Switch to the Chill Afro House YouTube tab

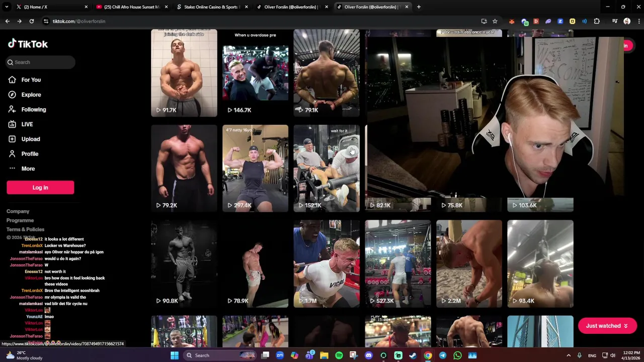coord(132,7)
